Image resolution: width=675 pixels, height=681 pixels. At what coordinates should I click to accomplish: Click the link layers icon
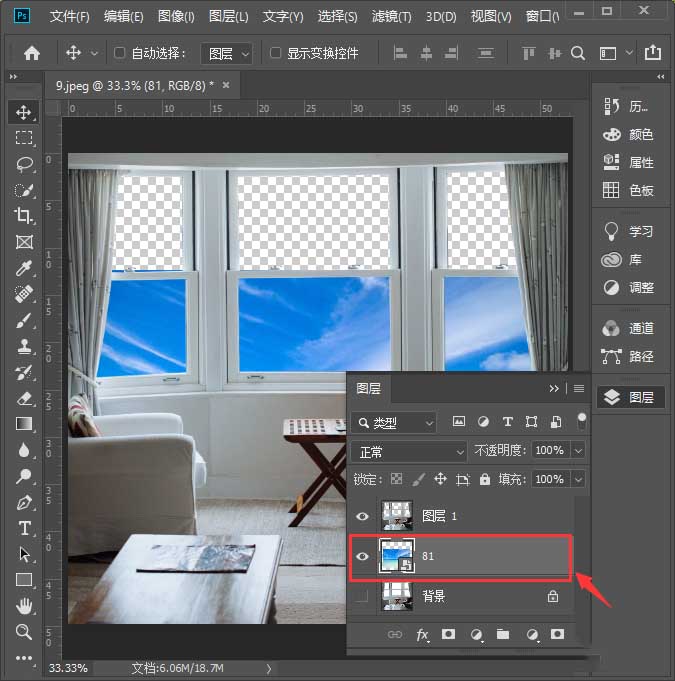click(x=394, y=635)
